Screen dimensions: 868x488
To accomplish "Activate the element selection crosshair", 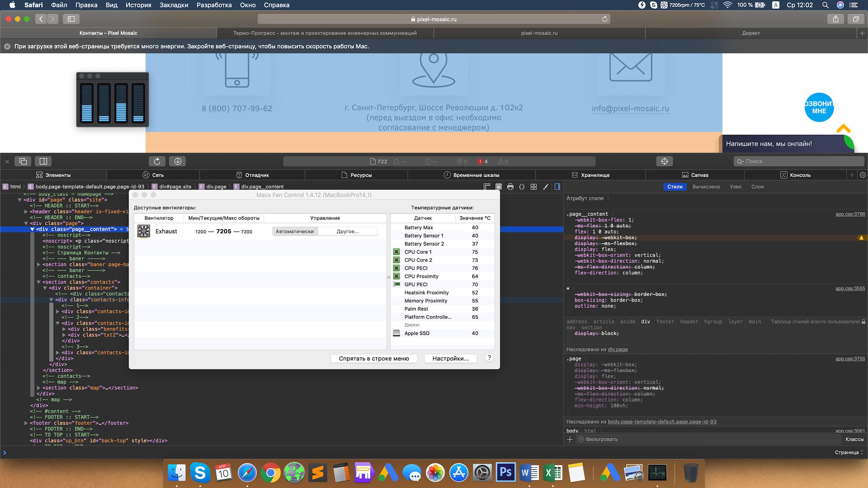I will (664, 161).
